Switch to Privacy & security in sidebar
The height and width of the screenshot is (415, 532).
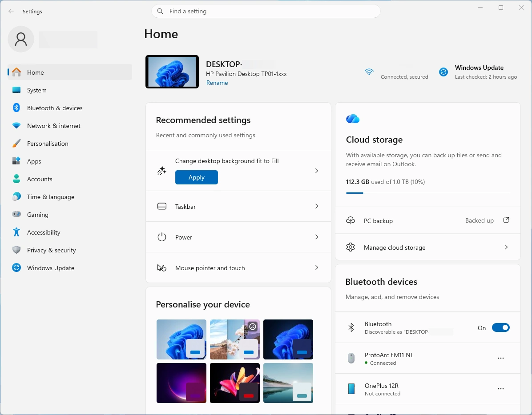(17, 250)
